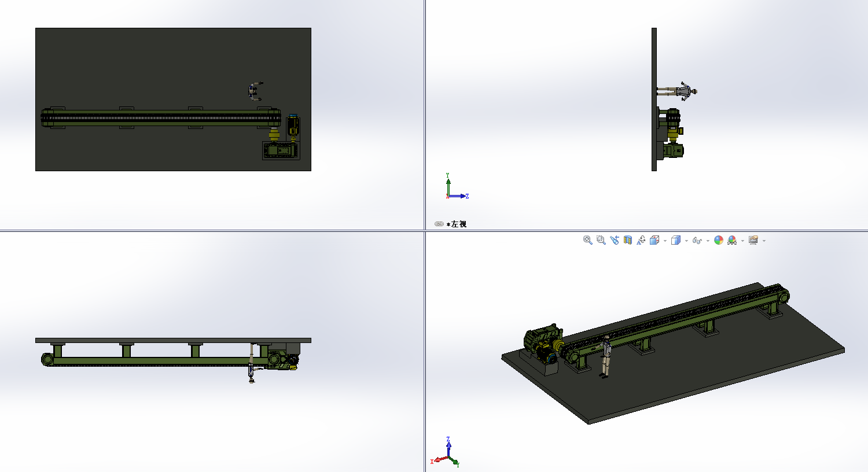Click the blue Z axis of the left-view triad
868x472 pixels.
(x=458, y=196)
